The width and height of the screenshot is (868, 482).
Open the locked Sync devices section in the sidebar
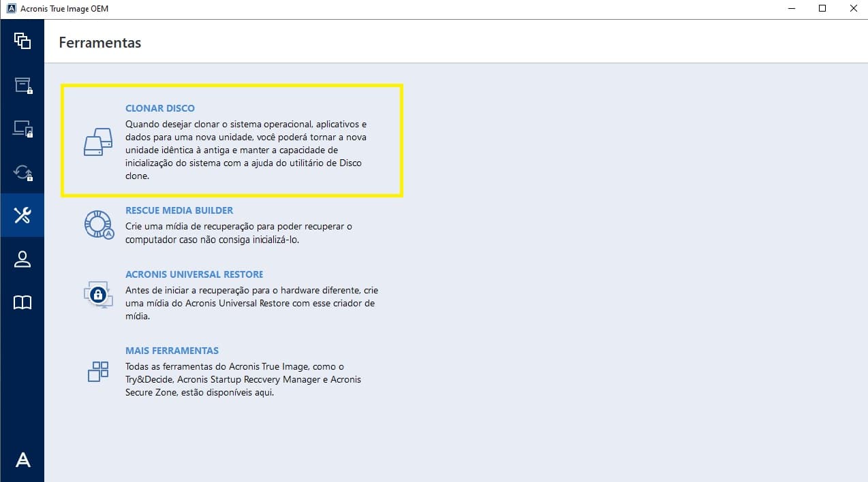[x=22, y=128]
